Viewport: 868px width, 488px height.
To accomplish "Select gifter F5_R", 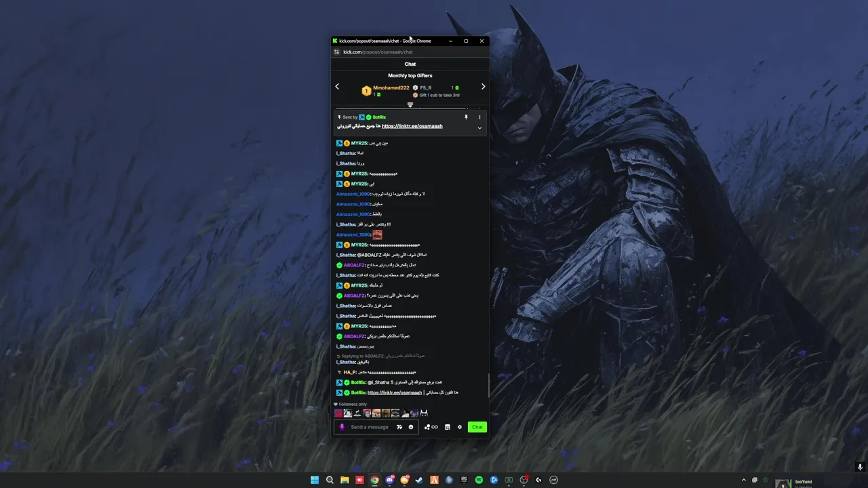I will tap(426, 87).
